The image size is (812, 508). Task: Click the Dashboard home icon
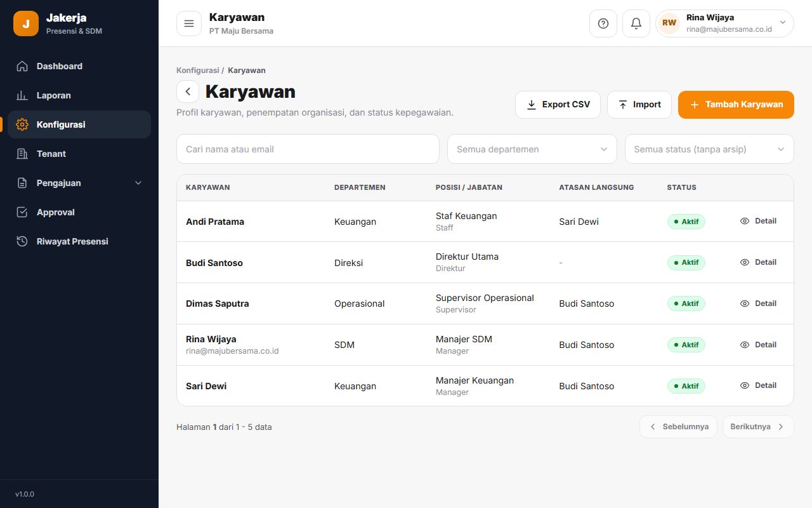(22, 66)
